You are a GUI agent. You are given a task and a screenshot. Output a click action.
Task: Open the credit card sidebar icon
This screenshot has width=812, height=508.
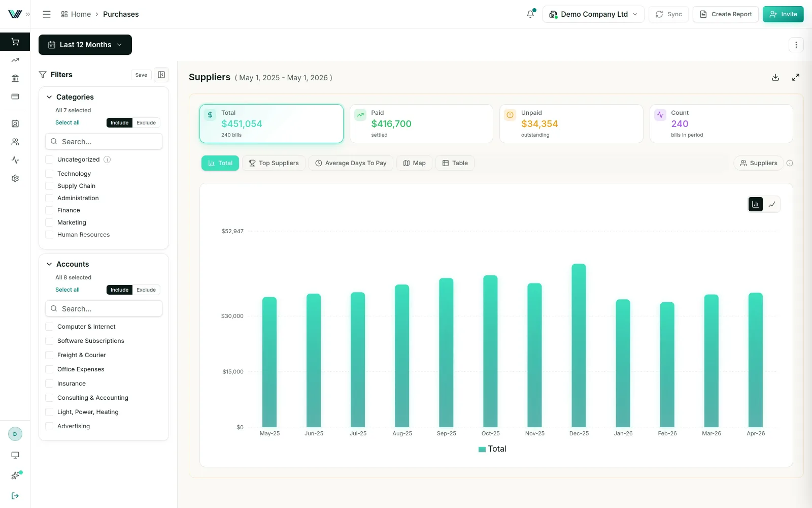(x=15, y=97)
